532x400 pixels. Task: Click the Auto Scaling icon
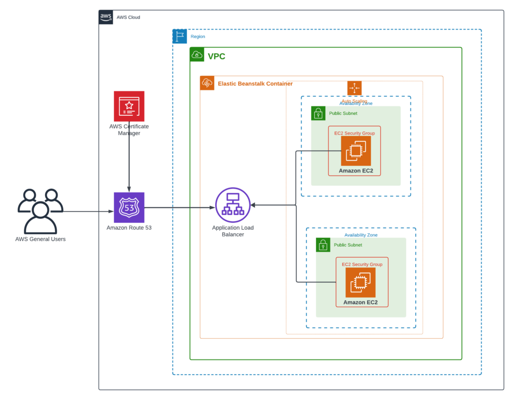(355, 88)
